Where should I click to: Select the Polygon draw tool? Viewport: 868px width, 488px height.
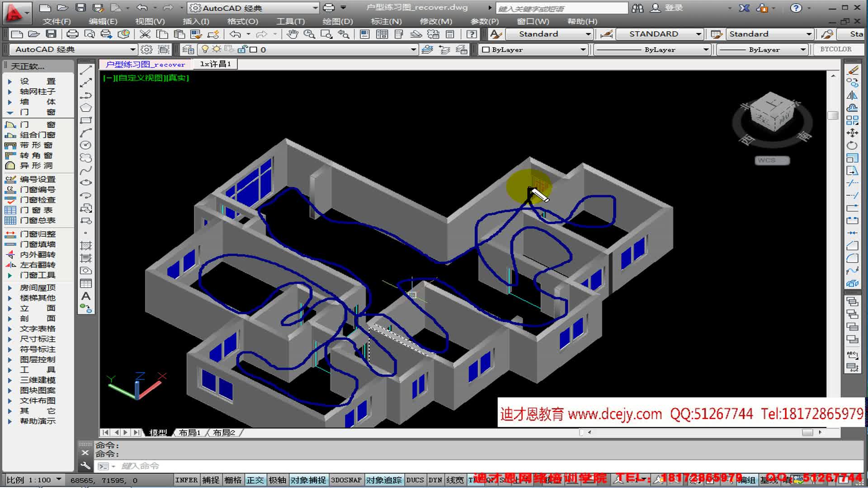point(86,108)
